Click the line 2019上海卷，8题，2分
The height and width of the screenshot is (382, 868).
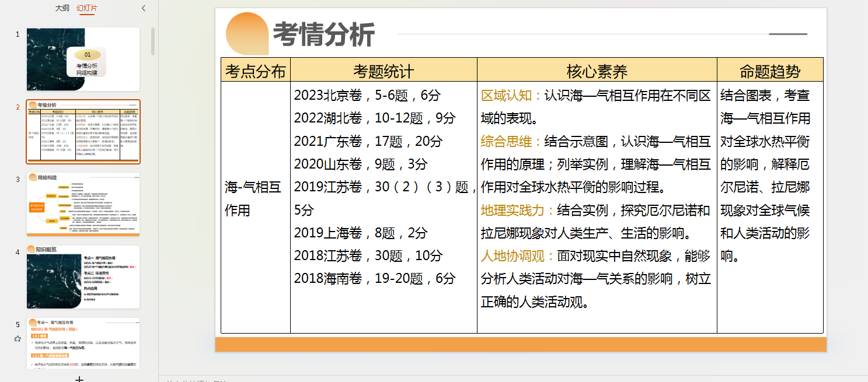361,233
